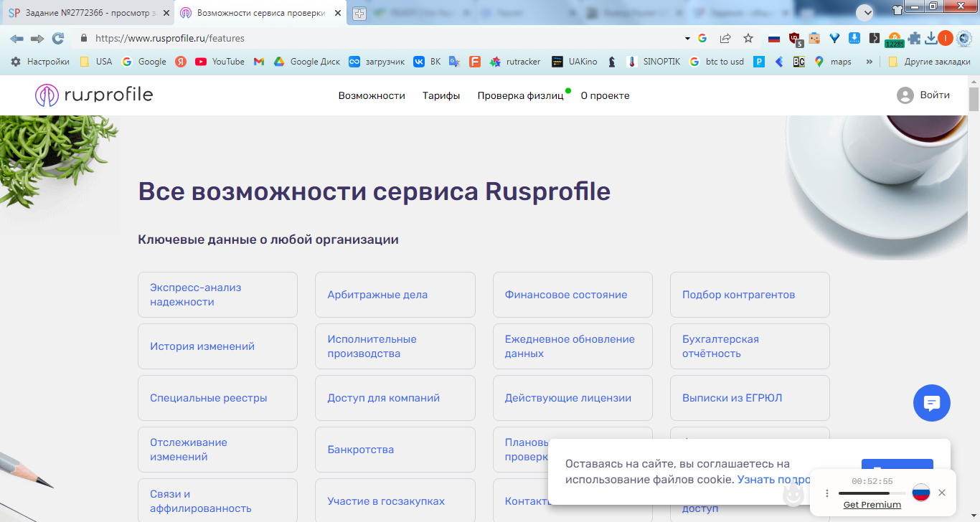Share this page via the share icon
This screenshot has height=522, width=980.
[x=725, y=39]
